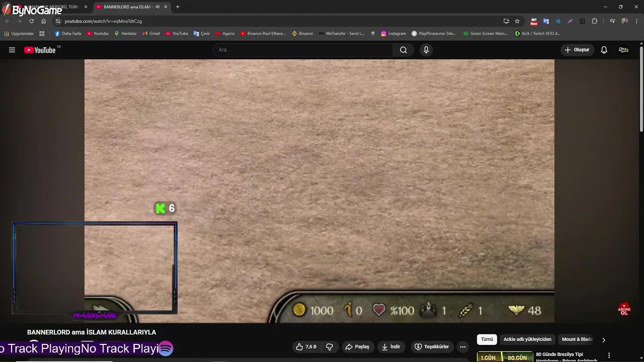
Task: Click the Teşekkürler thanks button
Action: (432, 347)
